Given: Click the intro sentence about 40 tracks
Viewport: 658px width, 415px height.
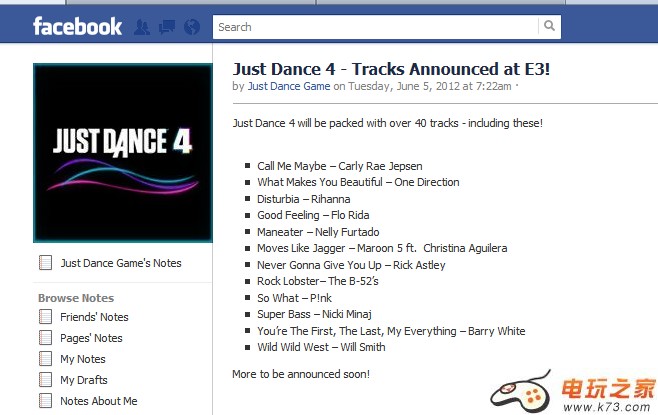Looking at the screenshot, I should tap(387, 123).
